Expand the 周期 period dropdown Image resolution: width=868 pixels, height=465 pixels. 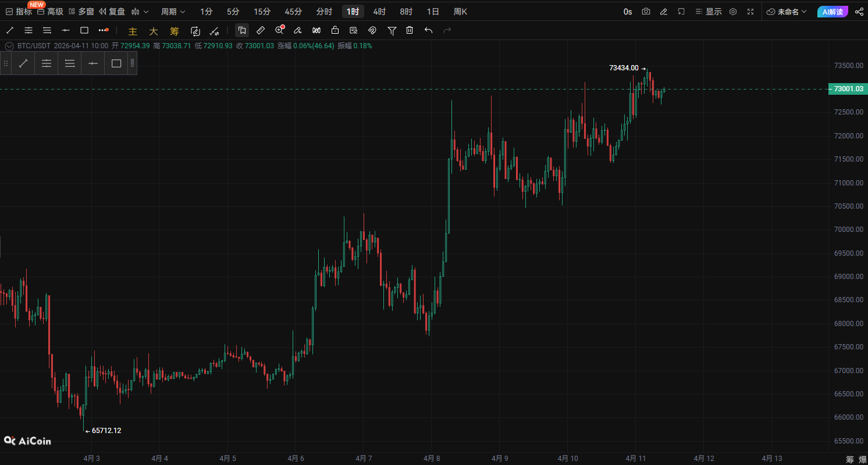coord(173,12)
